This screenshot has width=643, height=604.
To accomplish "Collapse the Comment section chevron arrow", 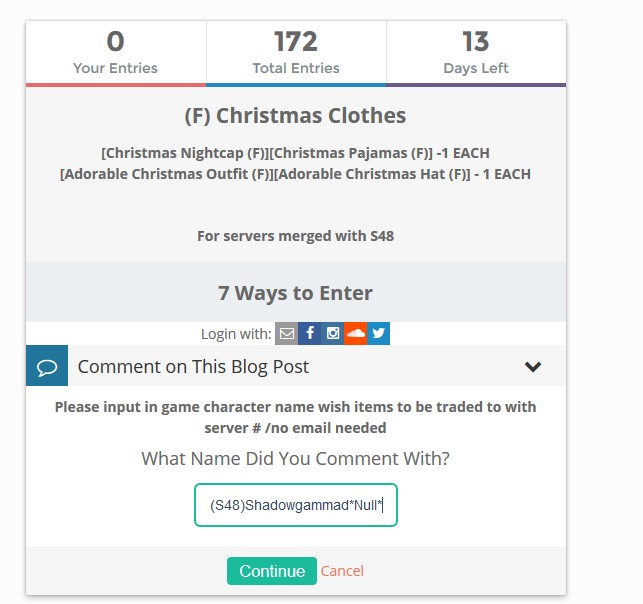I will [x=533, y=367].
